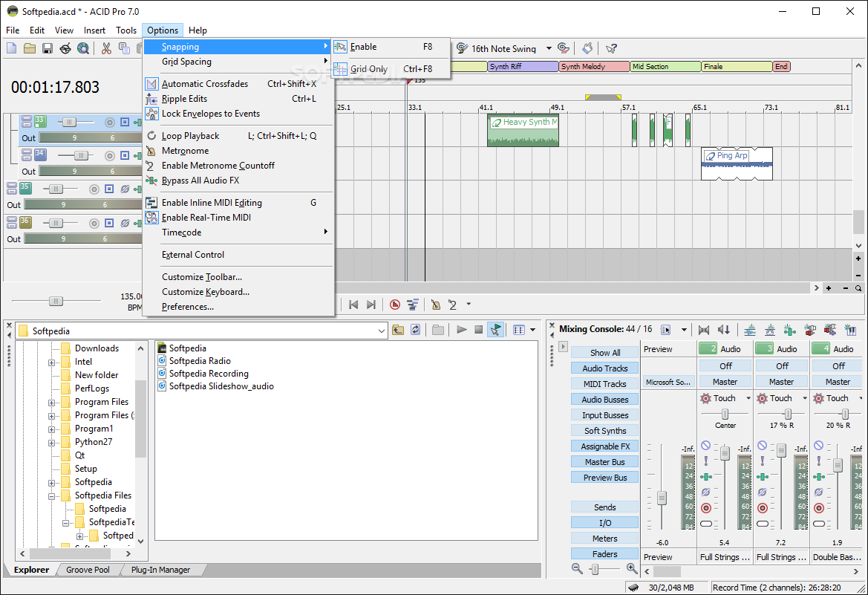
Task: Click the Publish globe icon in main toolbar
Action: pyautogui.click(x=83, y=48)
